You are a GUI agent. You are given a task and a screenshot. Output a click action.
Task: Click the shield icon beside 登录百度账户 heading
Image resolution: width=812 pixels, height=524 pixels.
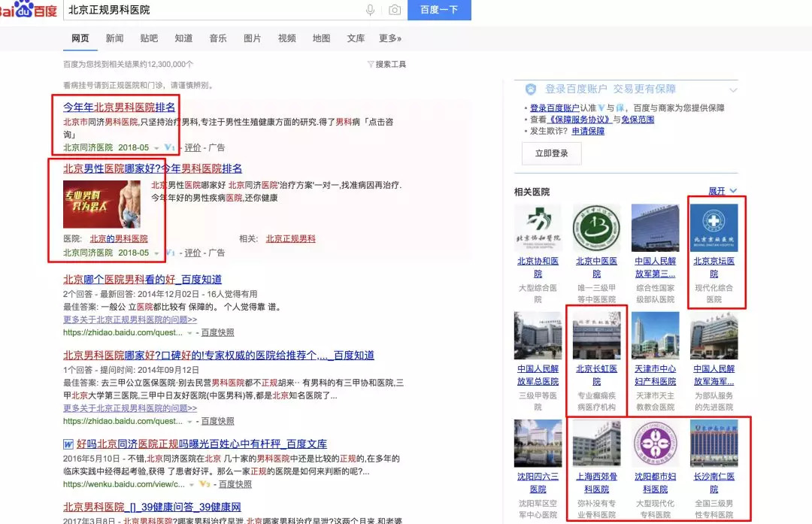coord(531,89)
